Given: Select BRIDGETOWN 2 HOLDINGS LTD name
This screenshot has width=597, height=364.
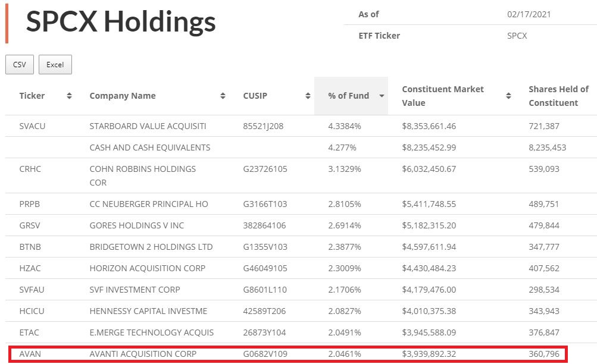Looking at the screenshot, I should click(x=151, y=247).
